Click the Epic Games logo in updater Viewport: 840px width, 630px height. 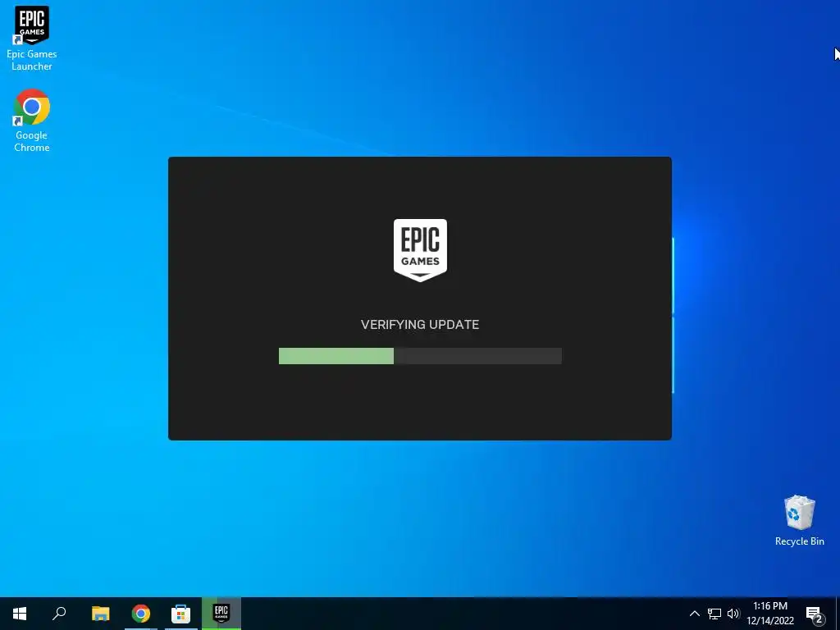point(420,249)
